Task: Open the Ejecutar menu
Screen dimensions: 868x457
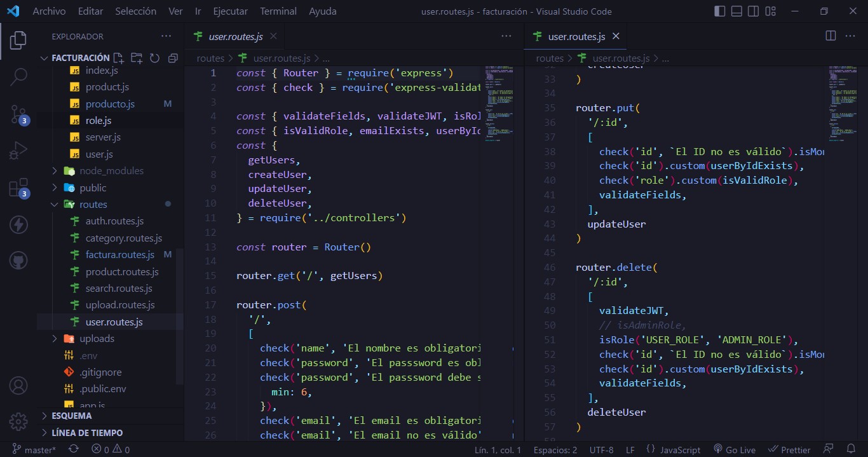Action: point(231,11)
